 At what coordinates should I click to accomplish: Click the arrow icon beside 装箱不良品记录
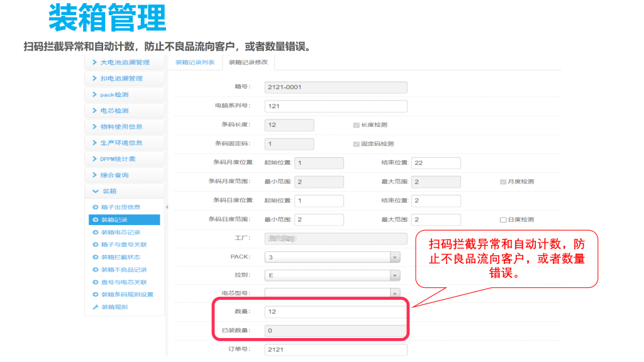(x=96, y=270)
